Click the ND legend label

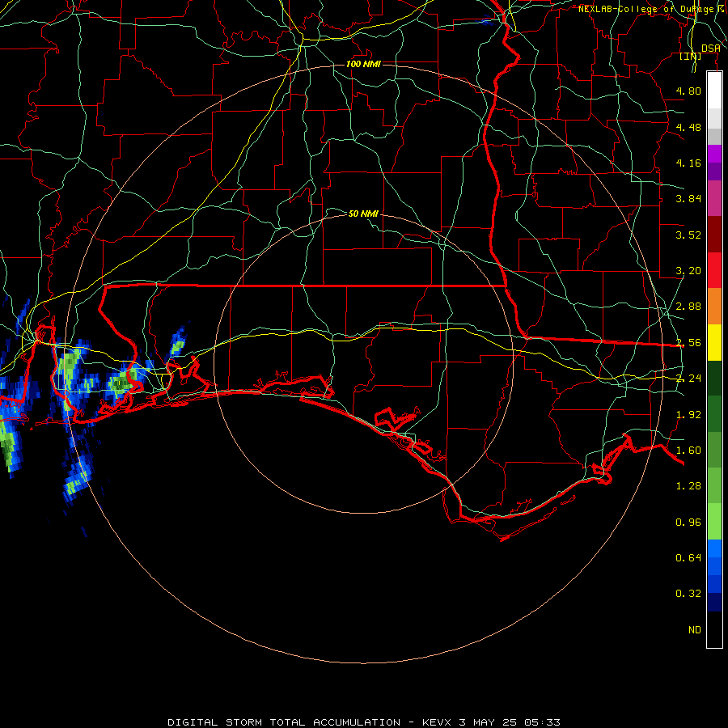point(695,630)
